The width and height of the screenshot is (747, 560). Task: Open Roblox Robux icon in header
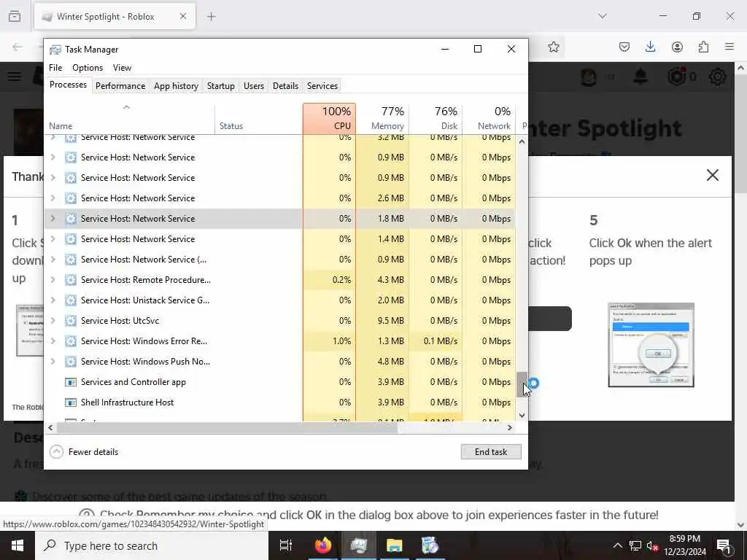pos(677,76)
